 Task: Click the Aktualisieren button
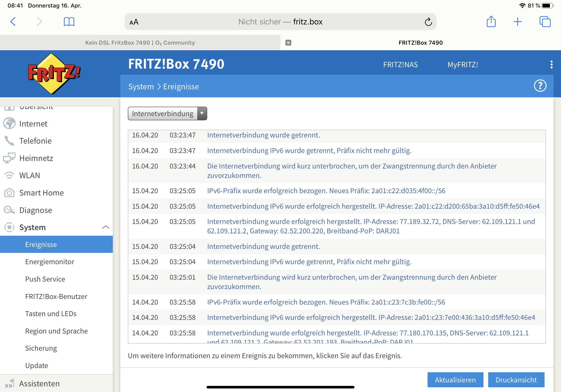pyautogui.click(x=455, y=380)
